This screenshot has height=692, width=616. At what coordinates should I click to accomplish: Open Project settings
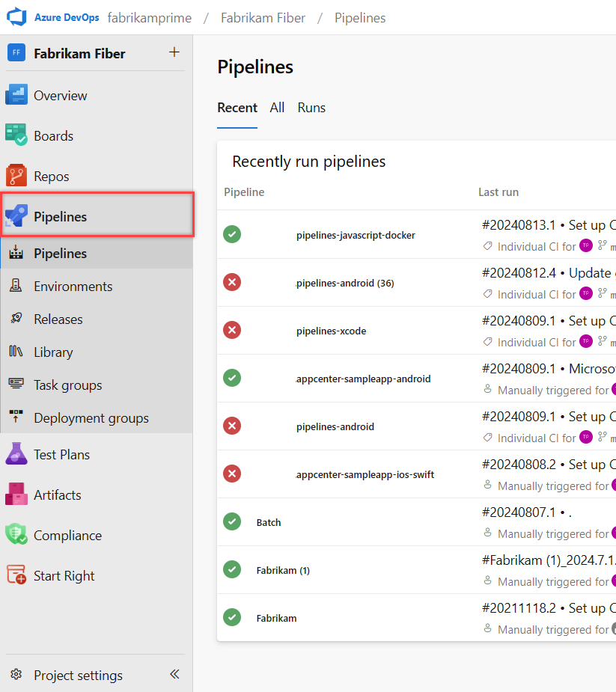point(78,675)
